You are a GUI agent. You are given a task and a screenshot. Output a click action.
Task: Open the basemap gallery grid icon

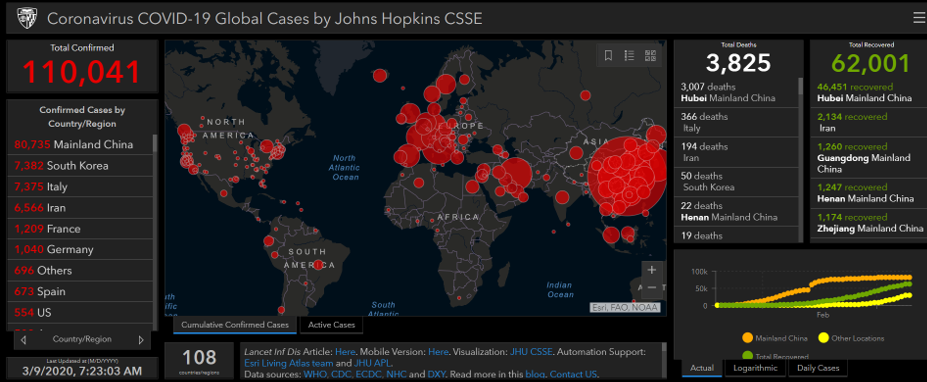pos(650,56)
